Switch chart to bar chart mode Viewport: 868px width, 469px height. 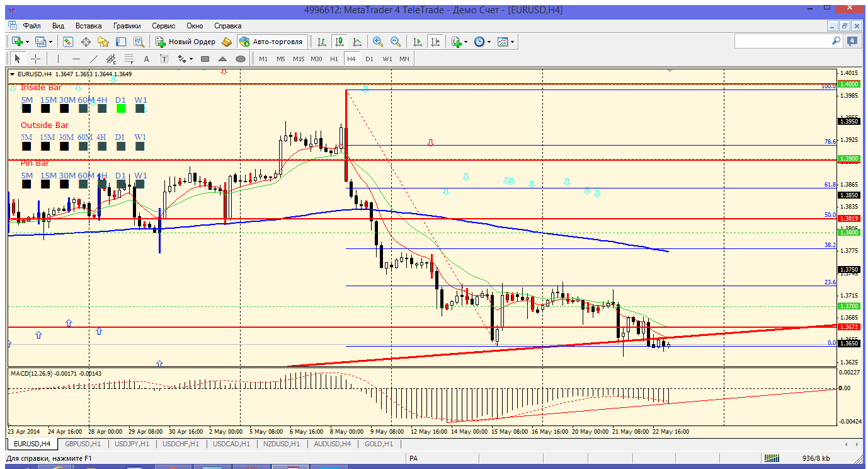coord(322,42)
